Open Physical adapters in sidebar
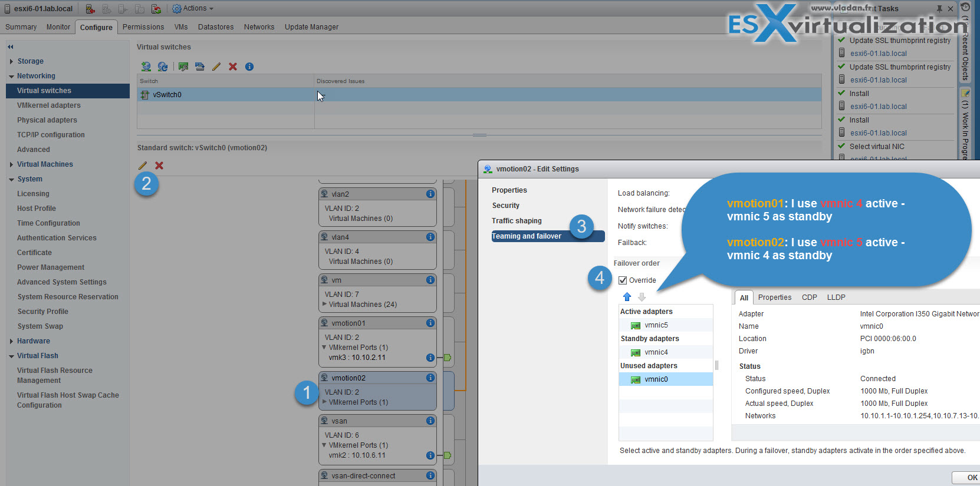Image resolution: width=980 pixels, height=486 pixels. [x=47, y=120]
